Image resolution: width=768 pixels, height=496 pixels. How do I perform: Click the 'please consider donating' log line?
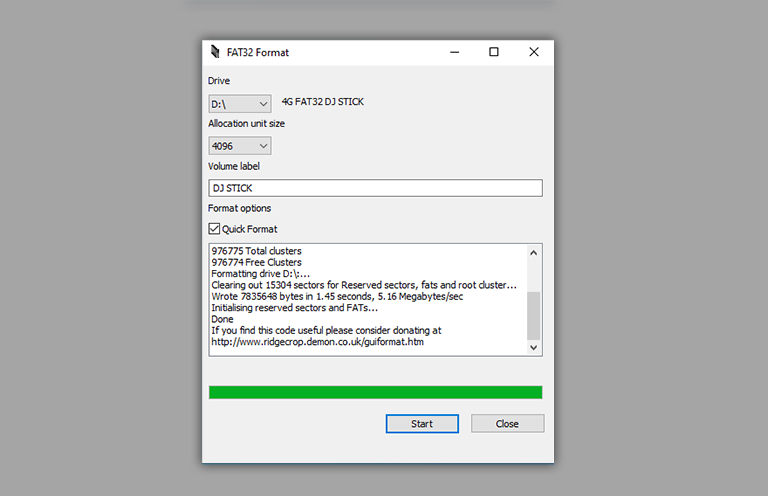point(326,331)
